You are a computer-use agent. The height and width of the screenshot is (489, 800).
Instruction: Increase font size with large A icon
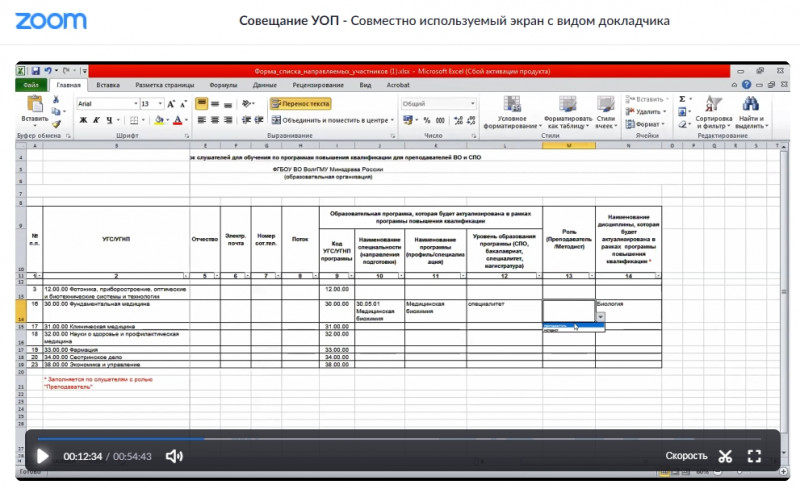coord(171,104)
